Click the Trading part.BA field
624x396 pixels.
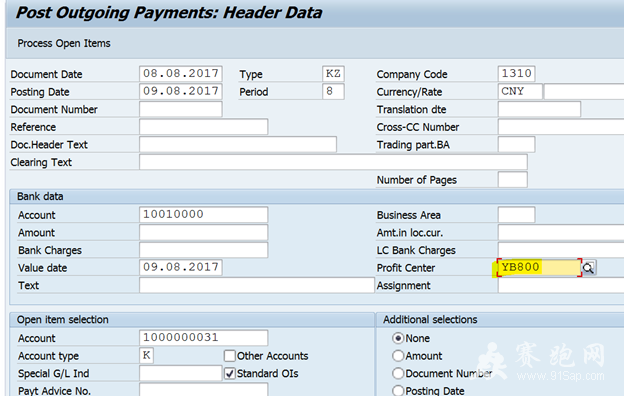point(516,144)
